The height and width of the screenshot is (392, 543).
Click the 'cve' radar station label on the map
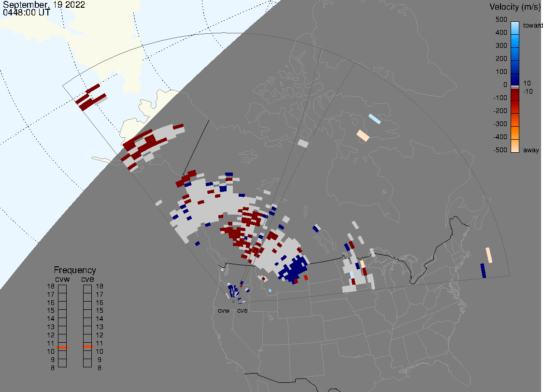pos(243,310)
